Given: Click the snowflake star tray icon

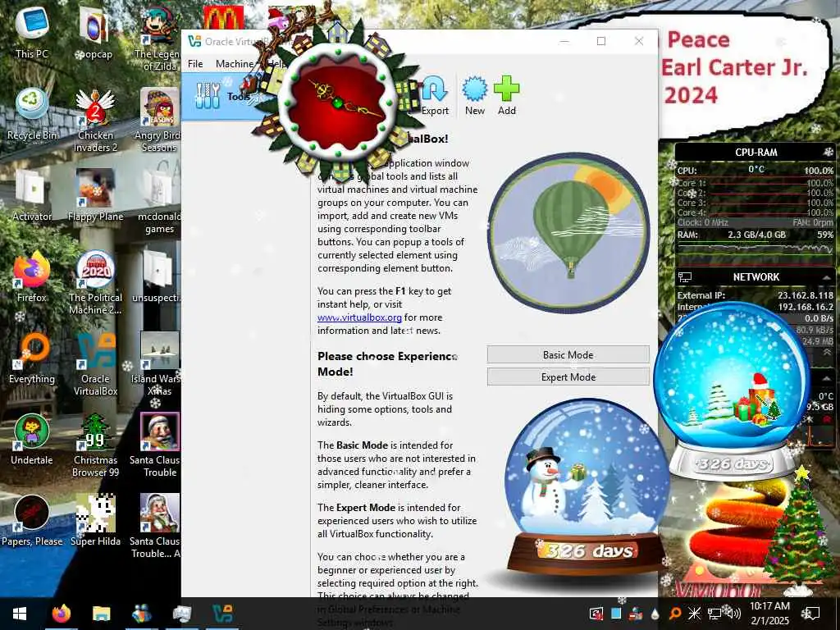Looking at the screenshot, I should tap(694, 614).
